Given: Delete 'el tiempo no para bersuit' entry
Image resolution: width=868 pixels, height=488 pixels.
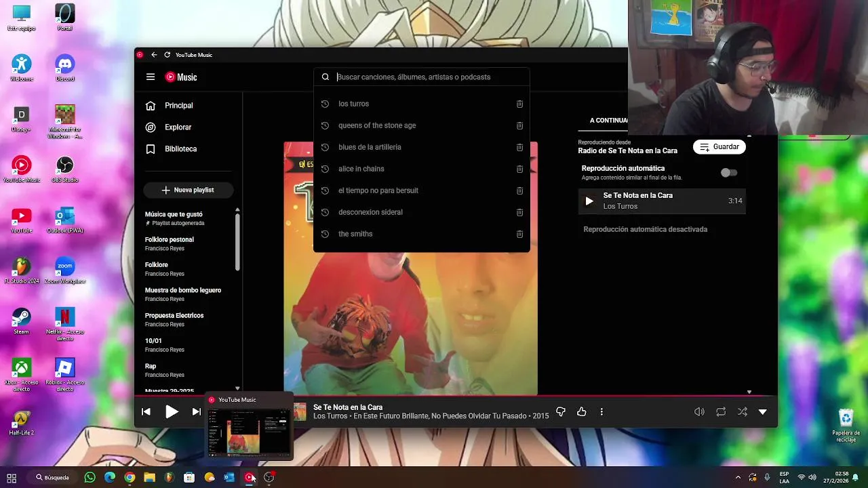Looking at the screenshot, I should click(x=519, y=190).
